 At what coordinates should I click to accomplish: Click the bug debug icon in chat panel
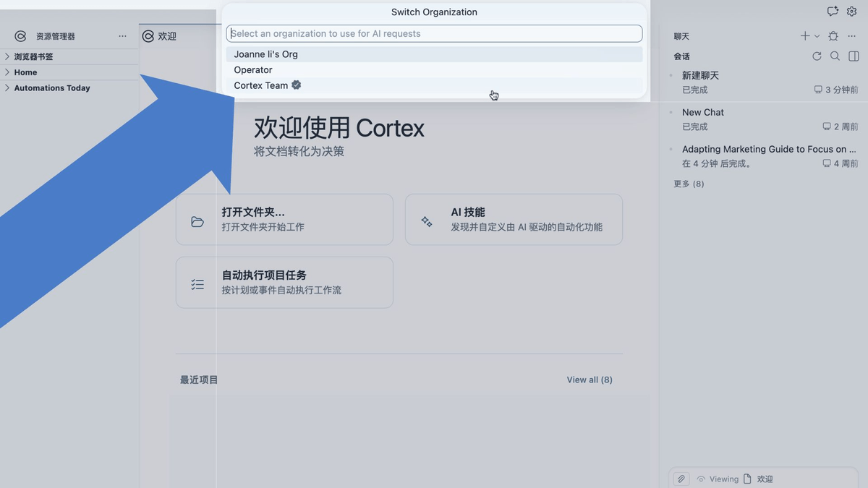pos(833,36)
